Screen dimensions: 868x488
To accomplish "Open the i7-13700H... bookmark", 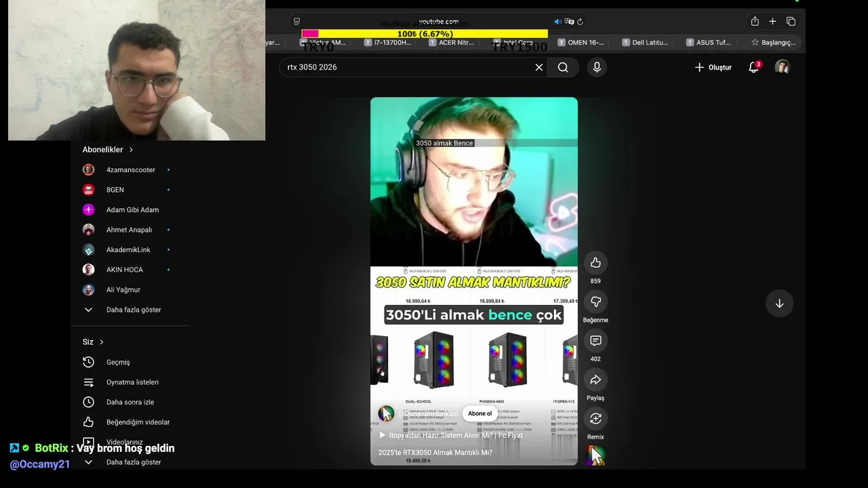I will [x=388, y=42].
